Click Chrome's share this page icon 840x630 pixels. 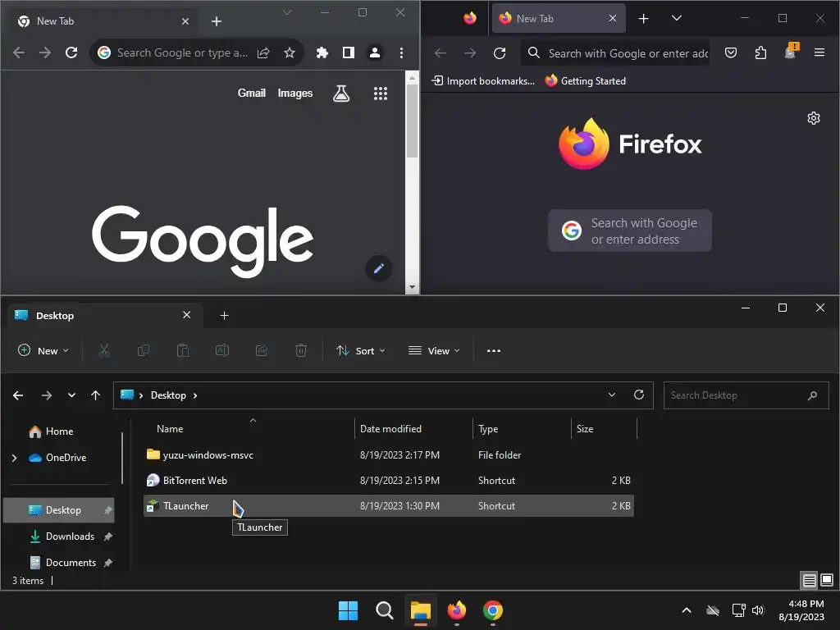pos(263,52)
